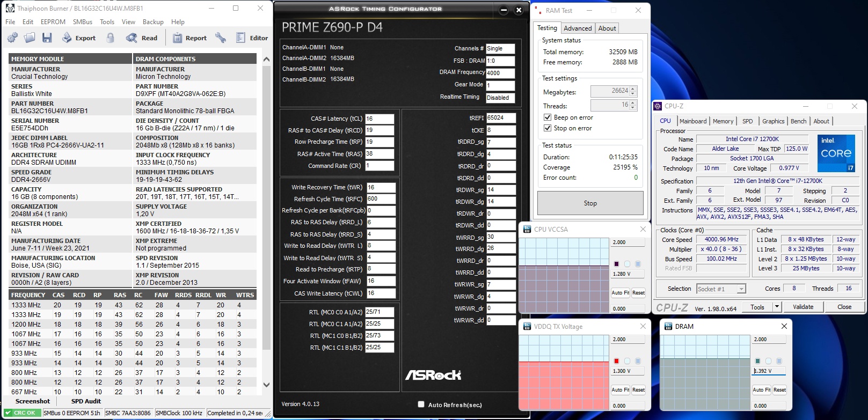Click the Validate button in CPU-Z
Image resolution: width=868 pixels, height=420 pixels.
click(803, 307)
